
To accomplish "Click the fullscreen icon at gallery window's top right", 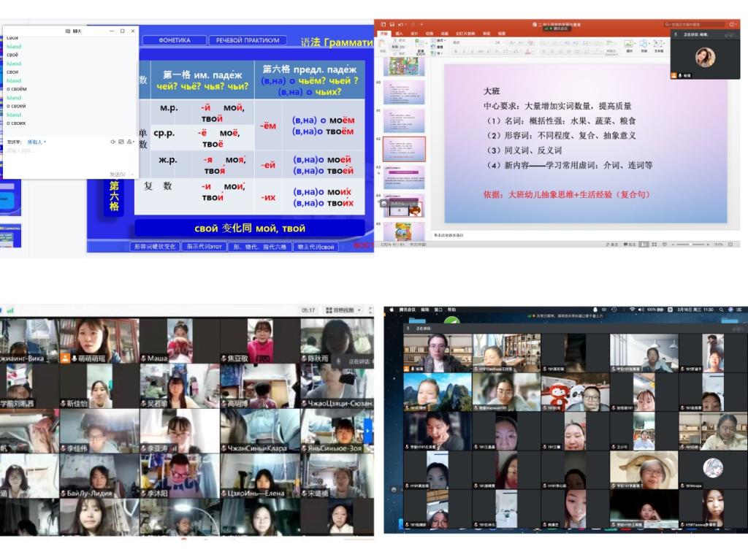I will point(370,310).
